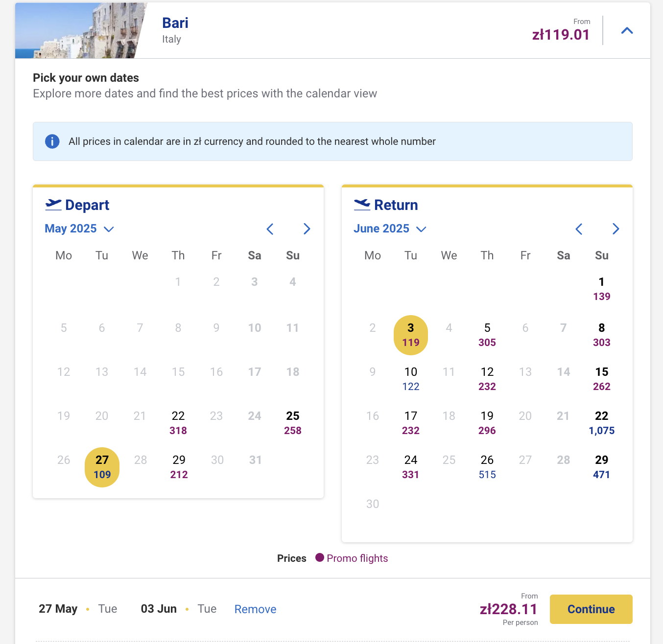Select 22 May departure priced 318

178,423
